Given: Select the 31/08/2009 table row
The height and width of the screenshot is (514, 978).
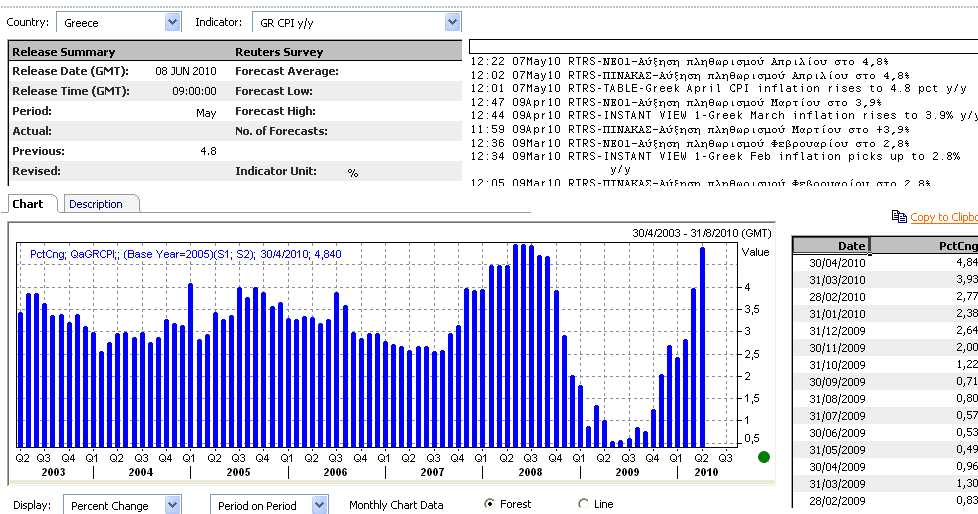Looking at the screenshot, I should click(885, 399).
